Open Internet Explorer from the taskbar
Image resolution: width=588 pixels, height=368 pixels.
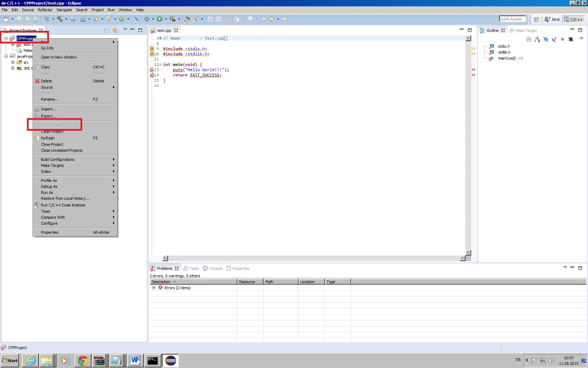pos(31,360)
